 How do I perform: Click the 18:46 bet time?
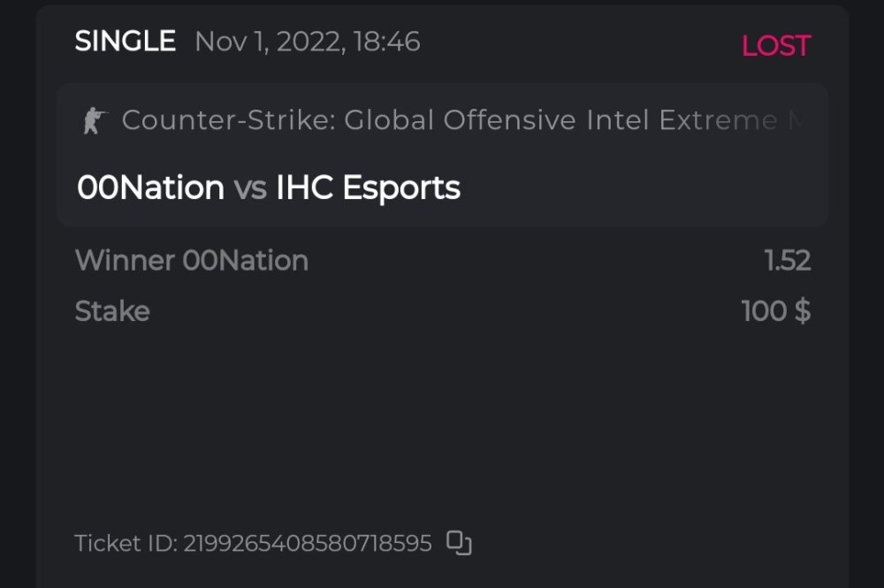coord(386,42)
